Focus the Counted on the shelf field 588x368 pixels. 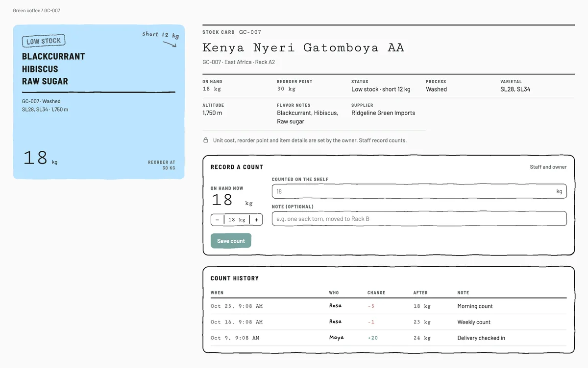(x=419, y=191)
